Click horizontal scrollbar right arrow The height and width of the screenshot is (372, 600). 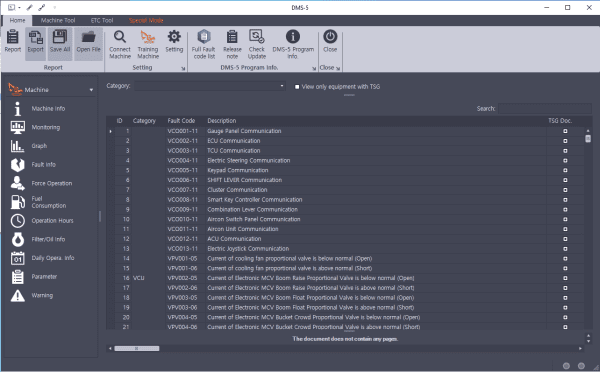580,348
